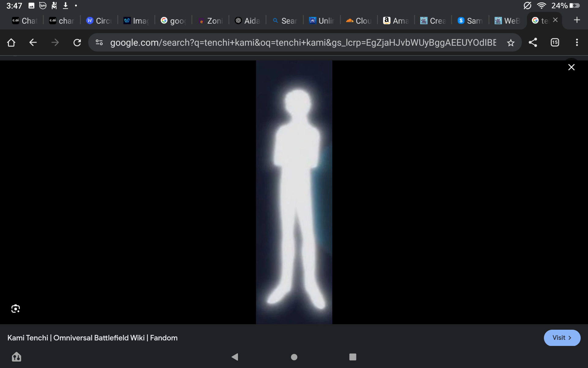
Task: Share the page via share icon
Action: pyautogui.click(x=533, y=42)
